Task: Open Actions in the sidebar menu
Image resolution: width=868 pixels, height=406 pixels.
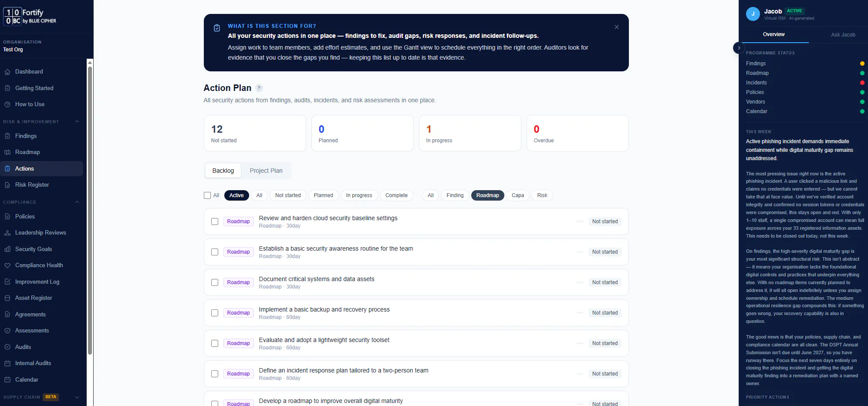Action: [x=41, y=168]
